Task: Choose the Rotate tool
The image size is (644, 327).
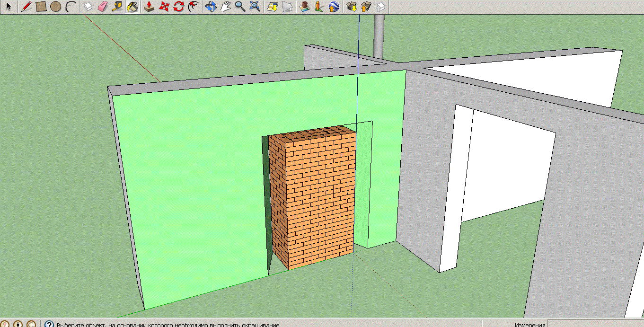Action: coord(178,7)
